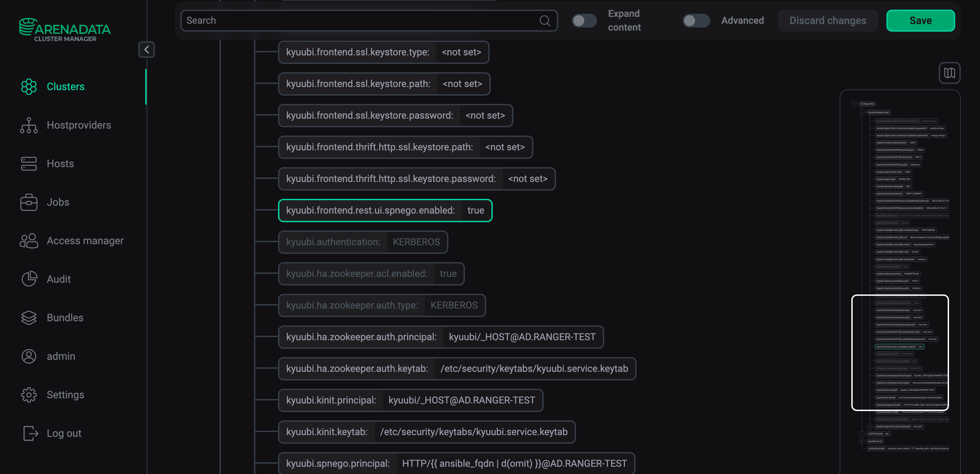The width and height of the screenshot is (980, 474).
Task: Open Hosts via its server icon
Action: coord(29,164)
